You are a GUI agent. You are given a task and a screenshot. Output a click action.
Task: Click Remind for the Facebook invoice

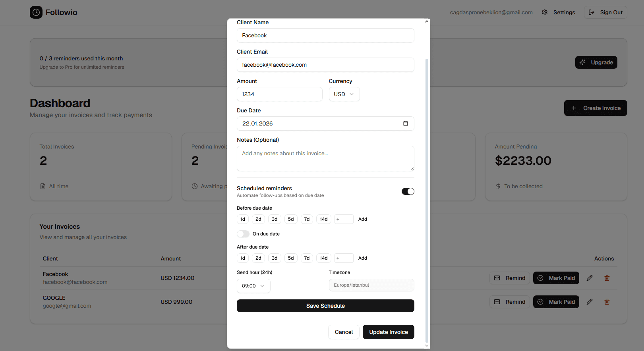pos(510,278)
